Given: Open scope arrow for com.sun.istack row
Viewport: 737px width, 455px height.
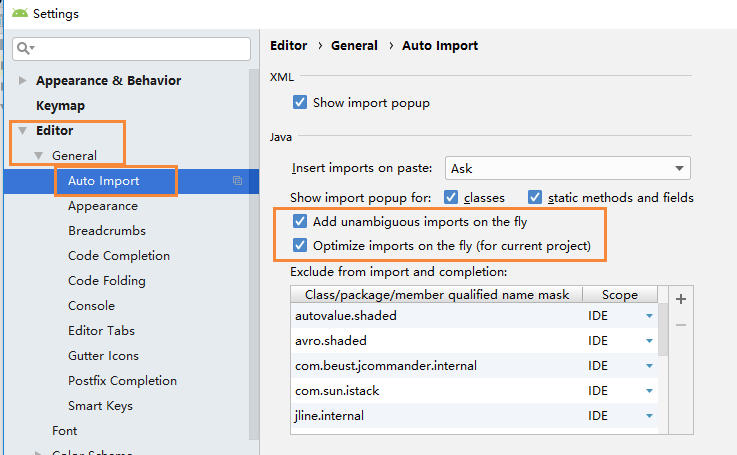Looking at the screenshot, I should pos(649,391).
